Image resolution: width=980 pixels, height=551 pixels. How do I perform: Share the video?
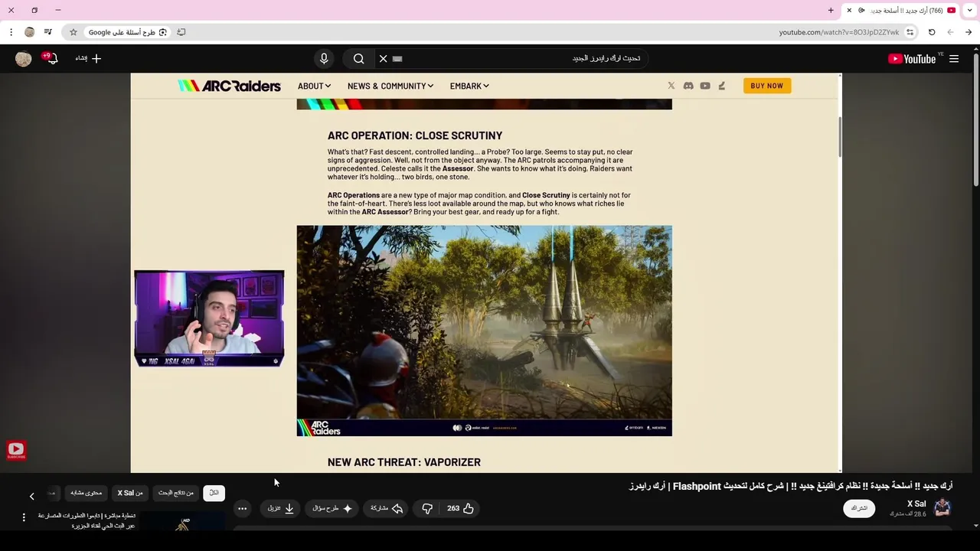pyautogui.click(x=387, y=508)
